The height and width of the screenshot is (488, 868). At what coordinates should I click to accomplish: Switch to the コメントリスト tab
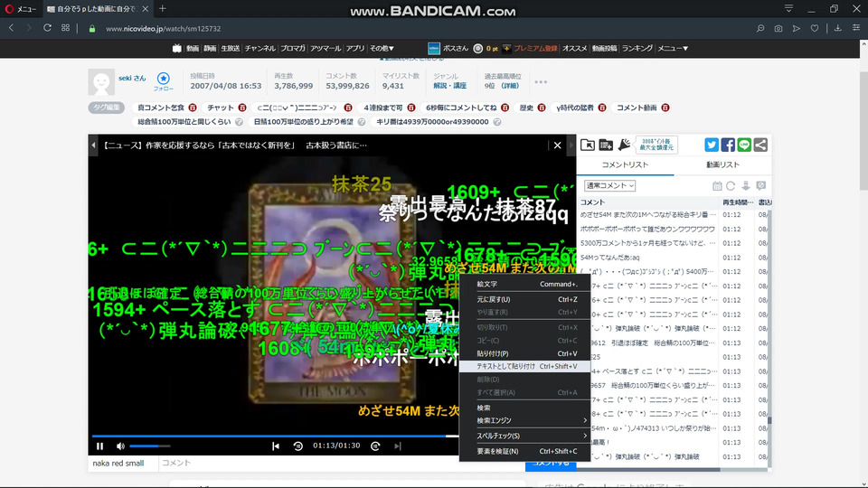(x=625, y=164)
